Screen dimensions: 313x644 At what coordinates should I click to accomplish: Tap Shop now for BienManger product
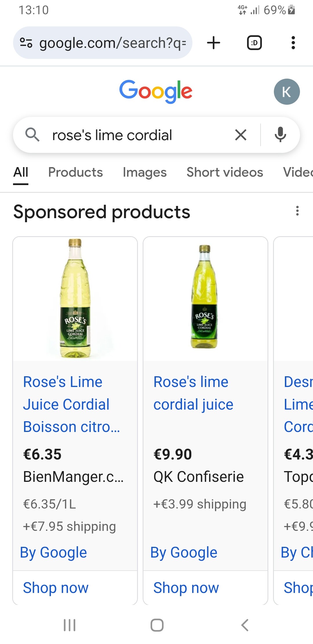tap(56, 588)
